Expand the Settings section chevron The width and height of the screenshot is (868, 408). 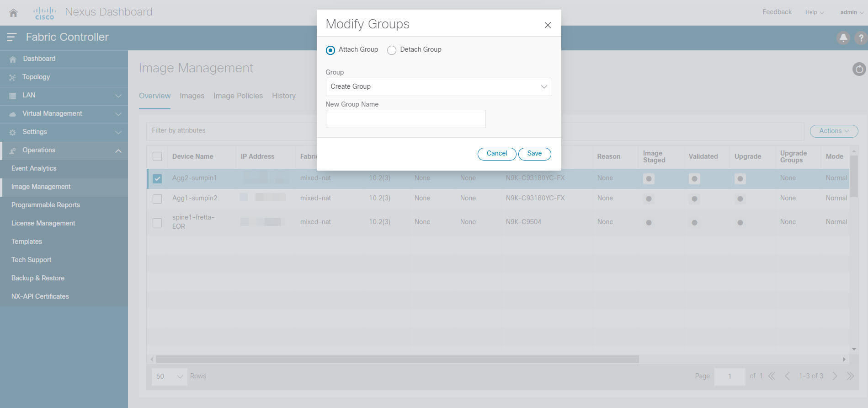[118, 132]
